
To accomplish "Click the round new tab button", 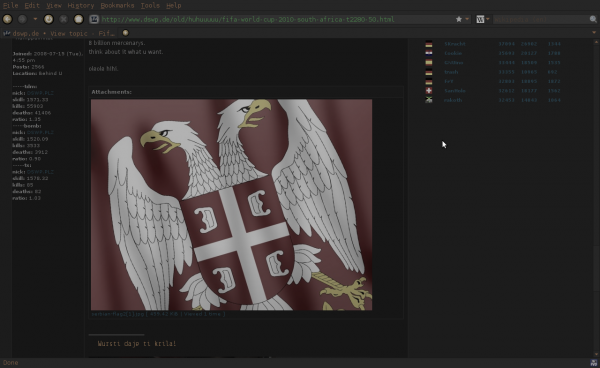I will (125, 33).
